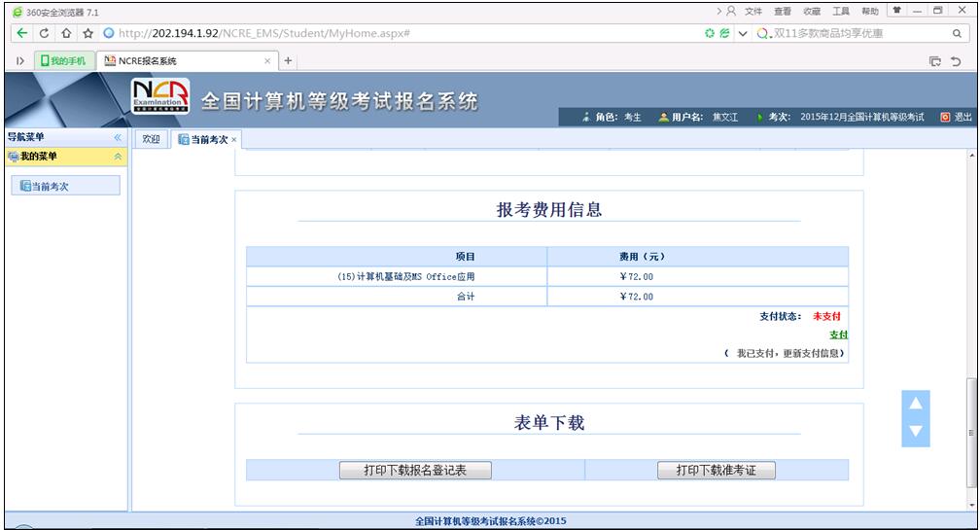Click 打印下载准考证 button
The image size is (980, 530).
(x=715, y=471)
